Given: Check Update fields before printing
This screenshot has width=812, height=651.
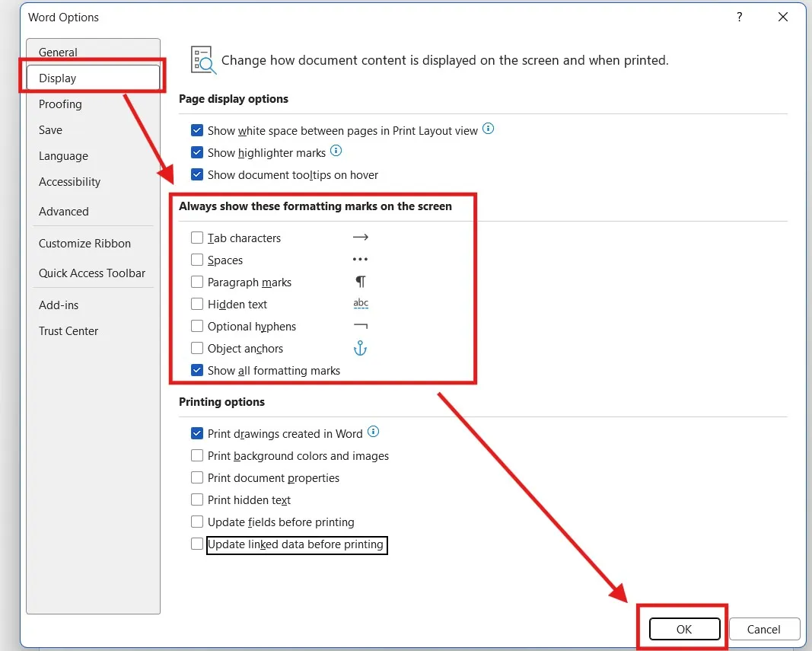Looking at the screenshot, I should pos(197,522).
